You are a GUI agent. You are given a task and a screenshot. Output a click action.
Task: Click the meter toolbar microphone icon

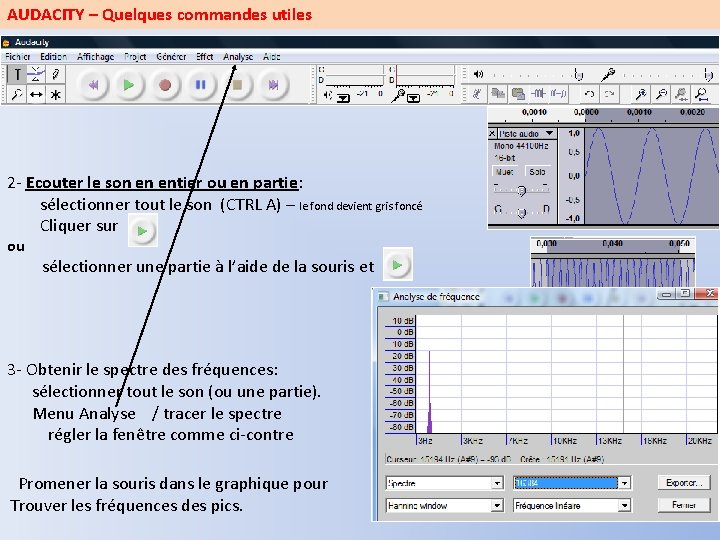coord(397,96)
